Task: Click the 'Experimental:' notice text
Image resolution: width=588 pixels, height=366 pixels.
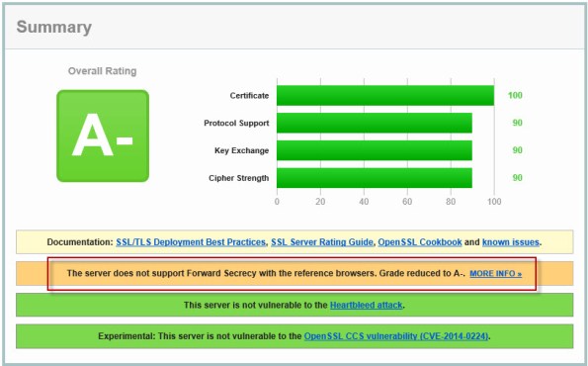Action: [200, 336]
